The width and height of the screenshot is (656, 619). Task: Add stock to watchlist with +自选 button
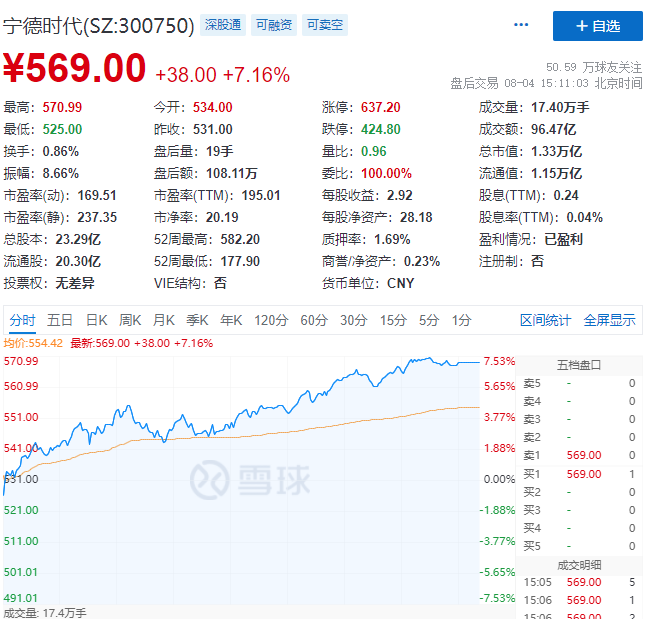pyautogui.click(x=597, y=26)
